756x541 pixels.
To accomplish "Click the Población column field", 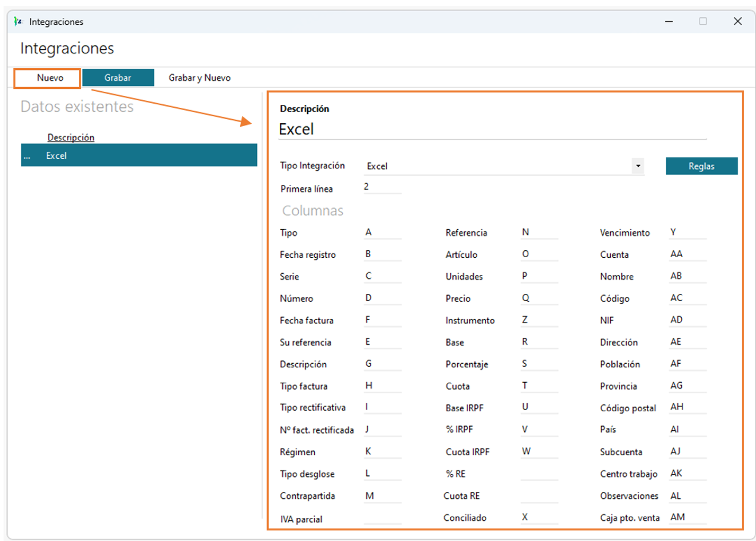I will pos(687,364).
